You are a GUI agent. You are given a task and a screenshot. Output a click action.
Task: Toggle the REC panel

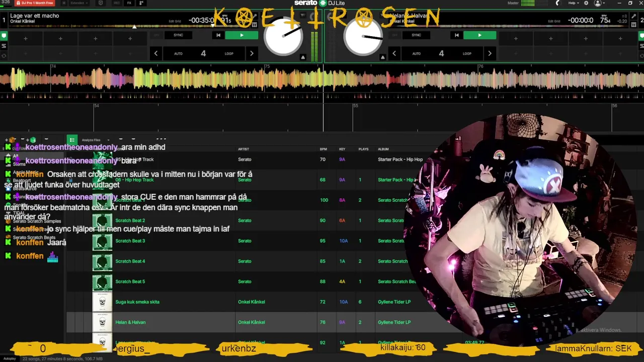click(x=117, y=3)
